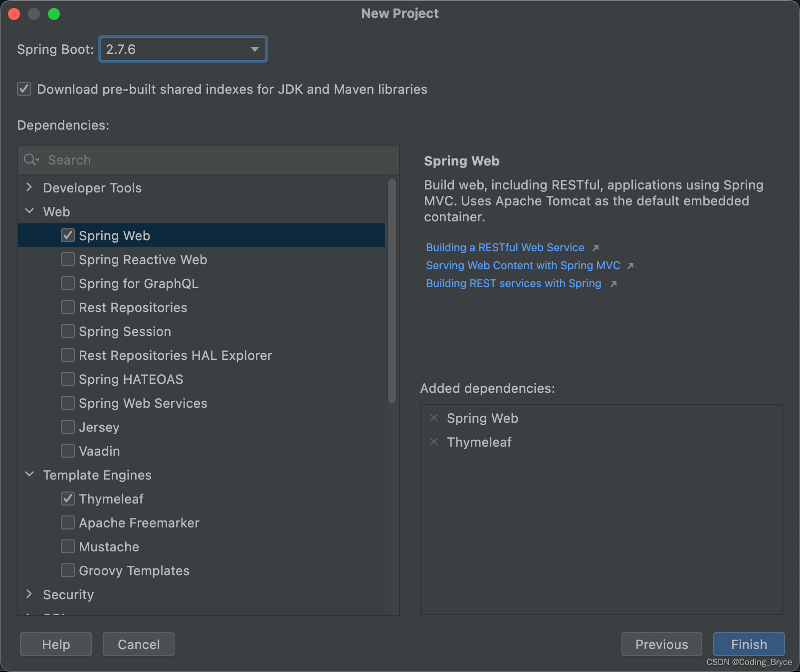
Task: Enable Spring Reactive Web dependency
Action: (x=68, y=259)
